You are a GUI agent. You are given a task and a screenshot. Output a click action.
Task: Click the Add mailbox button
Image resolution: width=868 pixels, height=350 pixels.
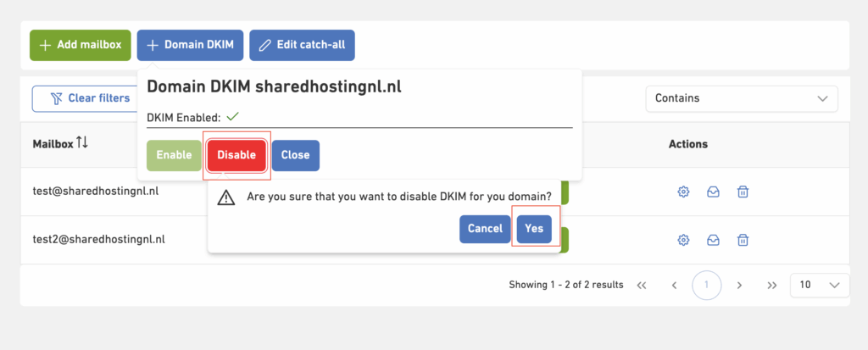[81, 45]
